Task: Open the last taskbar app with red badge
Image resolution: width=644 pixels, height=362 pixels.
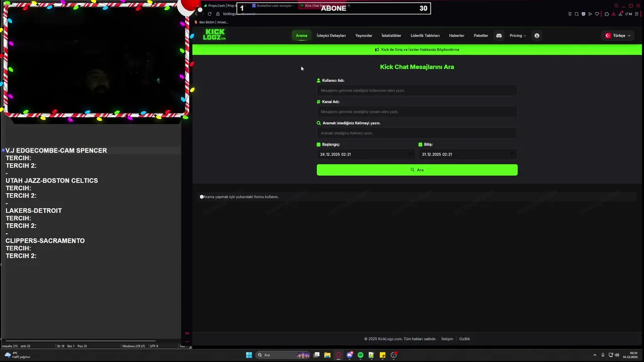Action: (x=393, y=355)
